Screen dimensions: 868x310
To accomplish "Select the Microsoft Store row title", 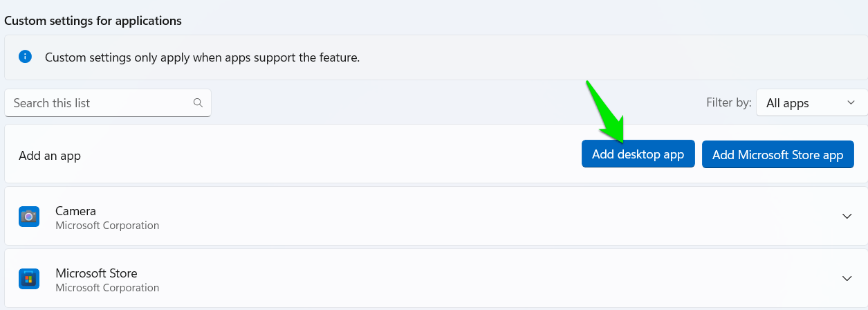I will 96,273.
